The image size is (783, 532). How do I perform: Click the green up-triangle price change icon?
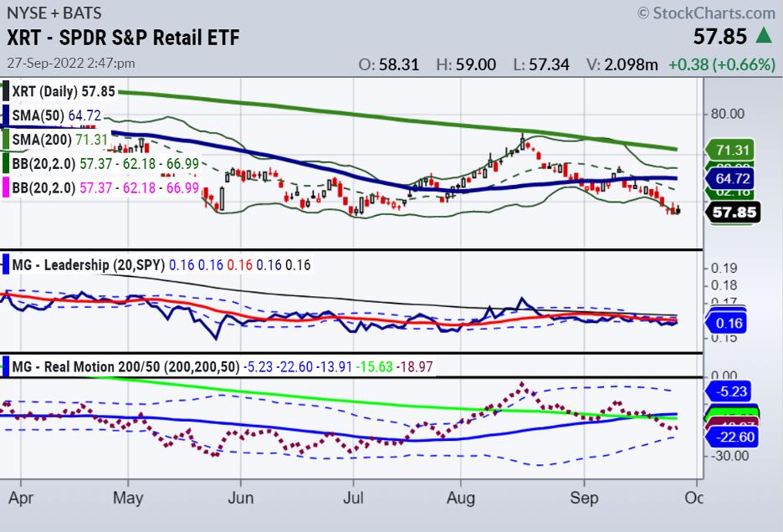click(764, 36)
